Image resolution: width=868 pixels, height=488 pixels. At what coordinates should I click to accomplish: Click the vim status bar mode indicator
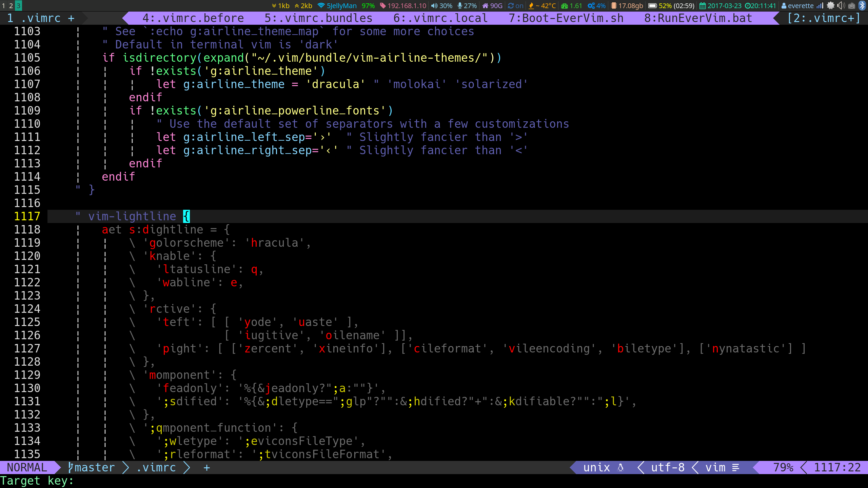point(27,467)
